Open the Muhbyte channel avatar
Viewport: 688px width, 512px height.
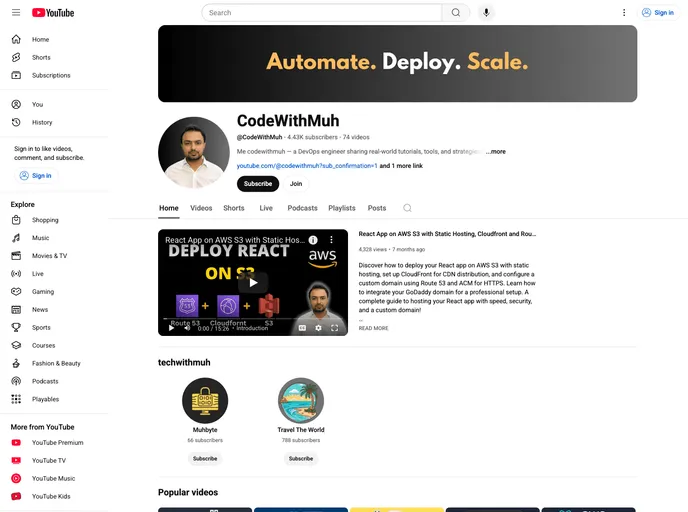pyautogui.click(x=205, y=401)
